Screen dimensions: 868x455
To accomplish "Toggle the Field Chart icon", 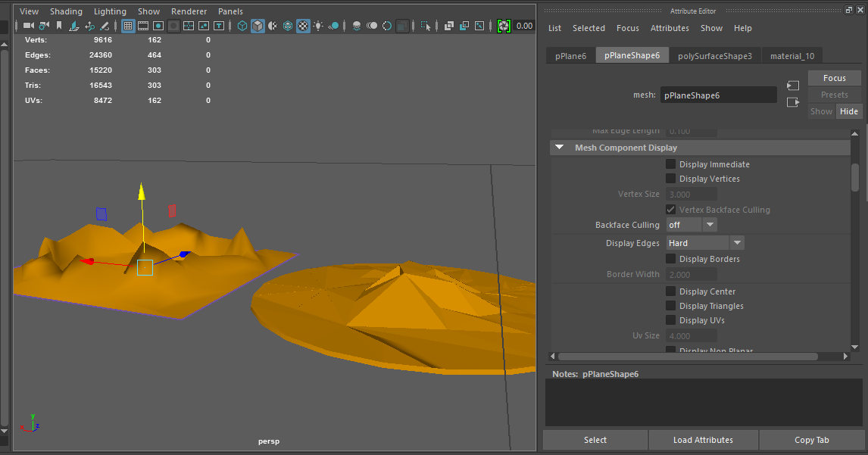I will (188, 26).
